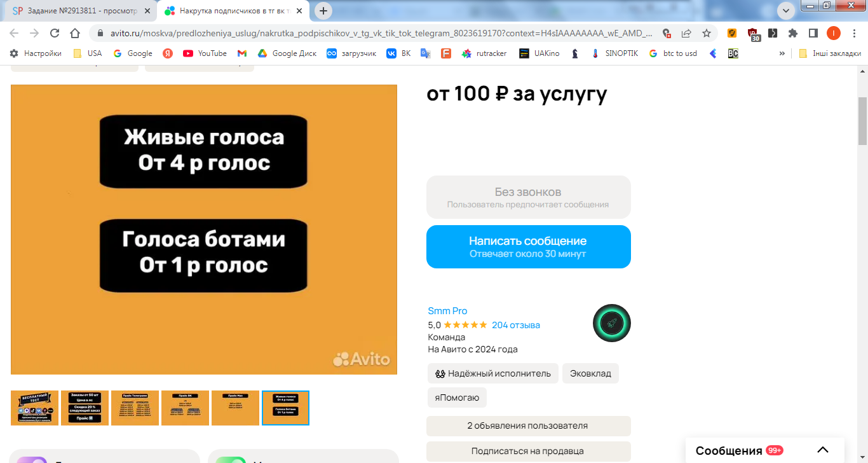Click the яПомогаю badge
This screenshot has width=868, height=463.
pos(457,398)
